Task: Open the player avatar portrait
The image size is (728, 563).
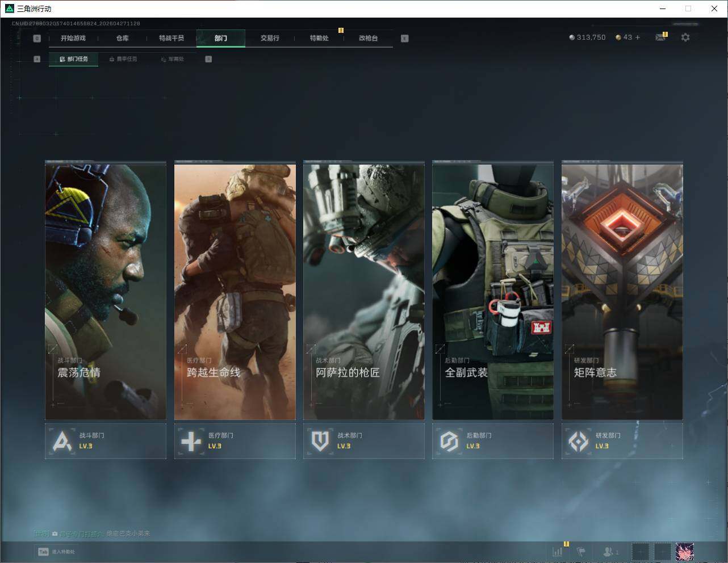Action: click(x=684, y=551)
